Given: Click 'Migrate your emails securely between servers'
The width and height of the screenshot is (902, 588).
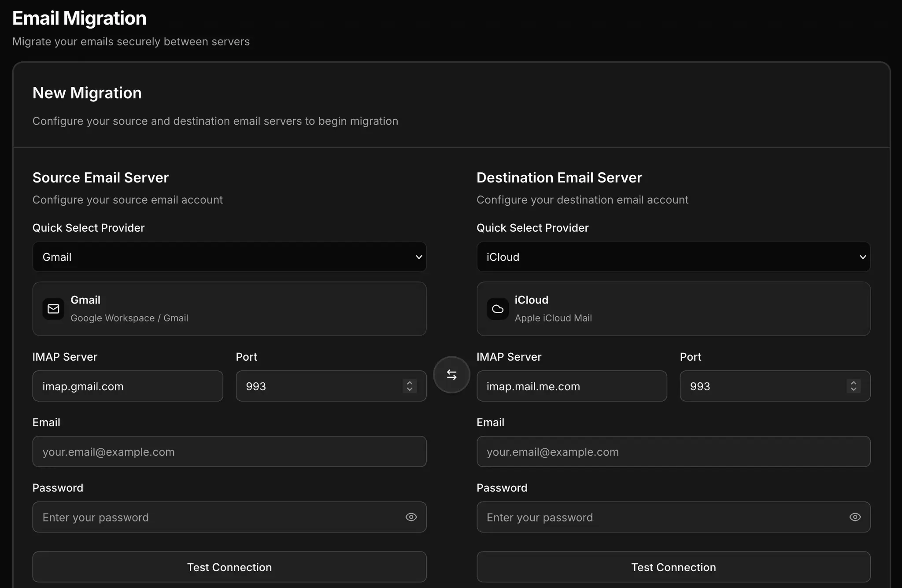Looking at the screenshot, I should coord(131,41).
